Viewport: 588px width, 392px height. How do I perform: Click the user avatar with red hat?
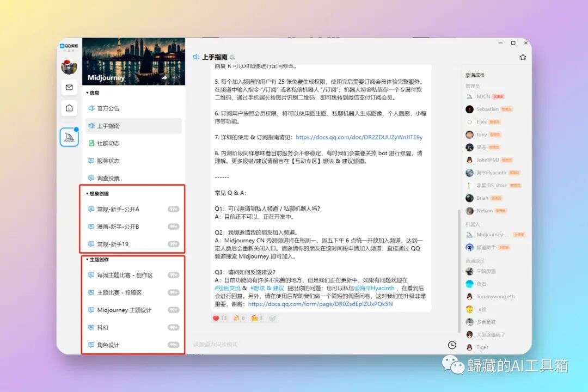tap(69, 67)
